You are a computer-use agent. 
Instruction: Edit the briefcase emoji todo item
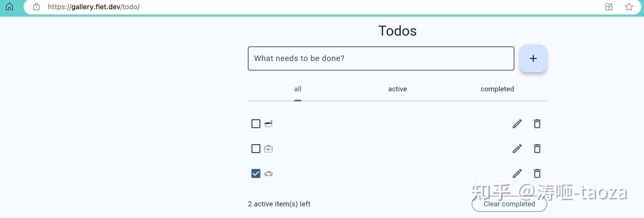click(x=517, y=149)
